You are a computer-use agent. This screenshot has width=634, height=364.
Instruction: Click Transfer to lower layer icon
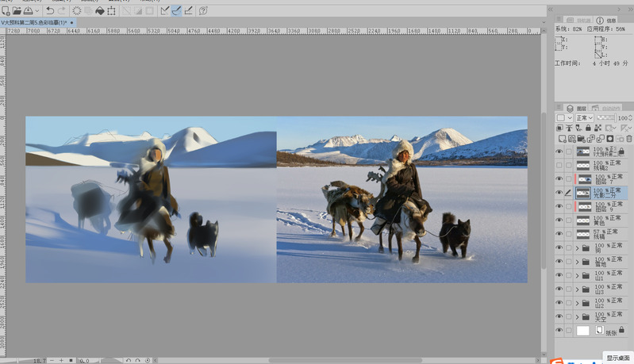click(590, 139)
